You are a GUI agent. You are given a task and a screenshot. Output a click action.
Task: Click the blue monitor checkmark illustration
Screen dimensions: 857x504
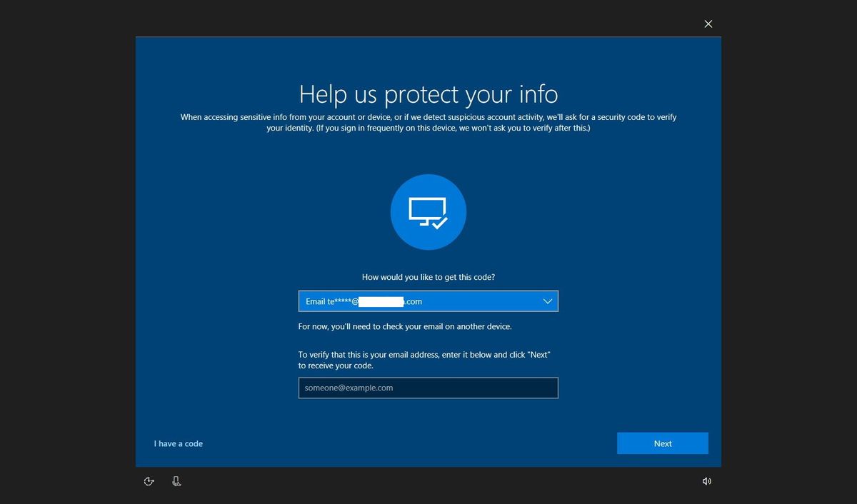(x=428, y=211)
